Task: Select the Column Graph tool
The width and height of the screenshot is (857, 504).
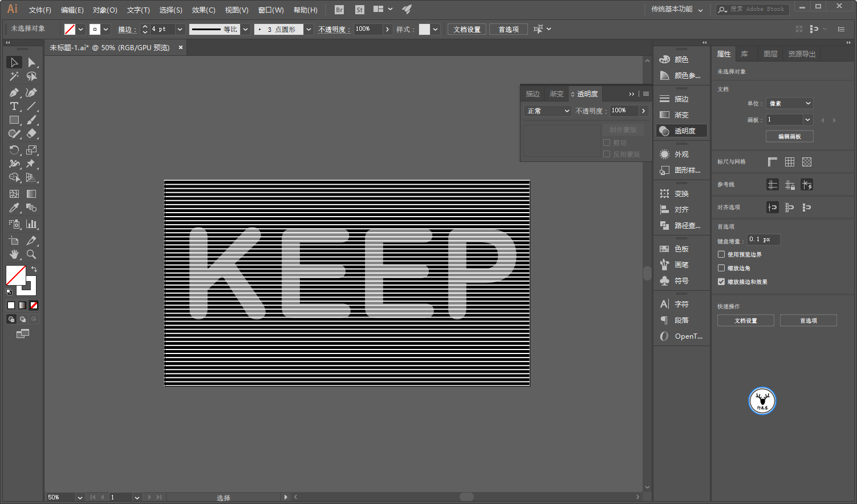Action: click(x=31, y=224)
